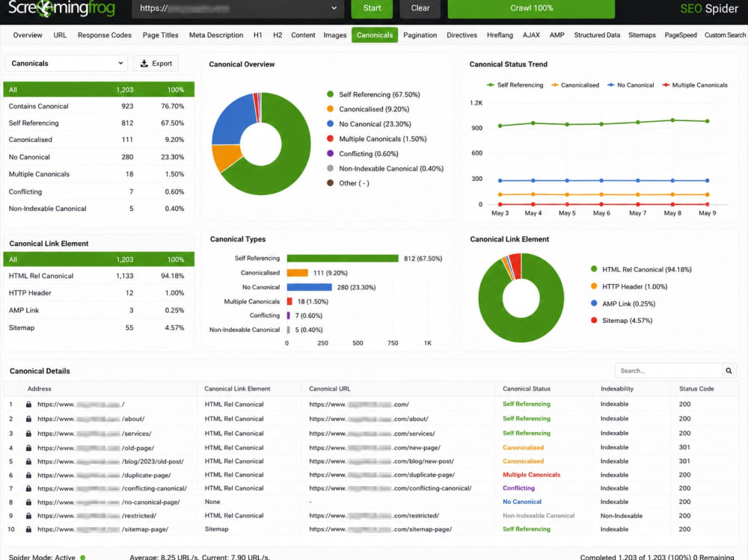Expand the URL address bar dropdown arrow
Viewport: 748px width, 560px height.
[334, 8]
